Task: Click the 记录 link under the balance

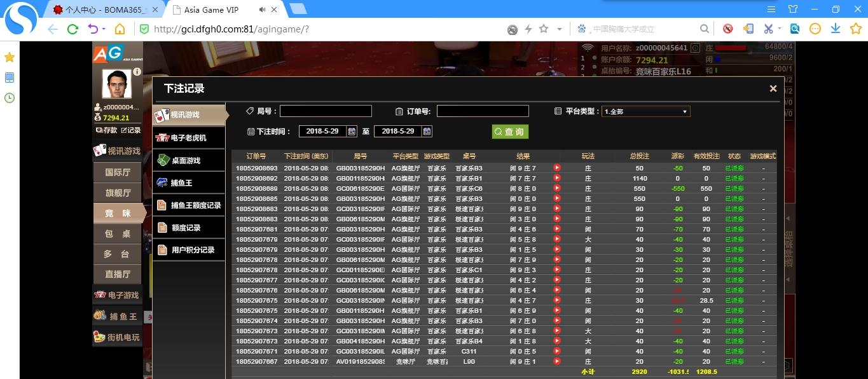Action: coord(130,130)
